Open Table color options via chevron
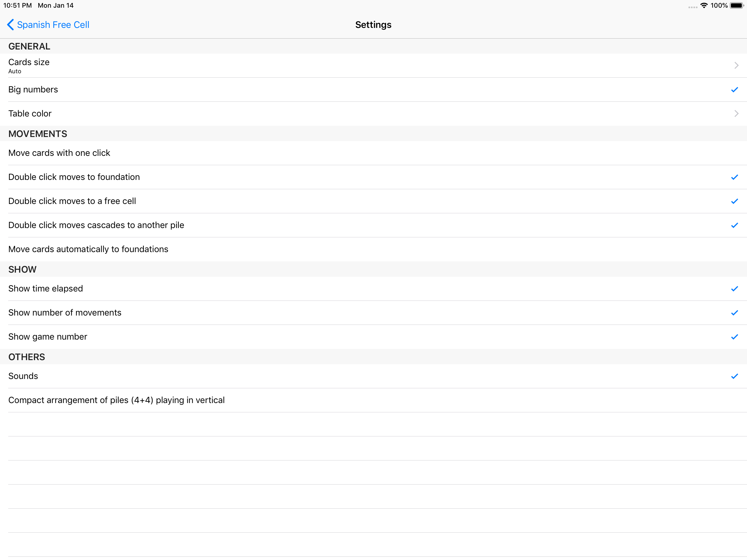This screenshot has width=747, height=560. tap(736, 113)
